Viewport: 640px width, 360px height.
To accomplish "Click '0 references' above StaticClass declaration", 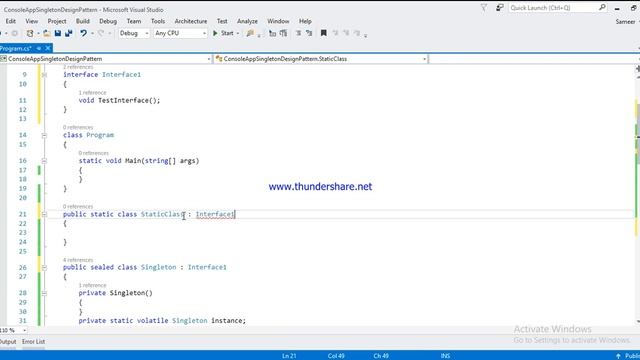I will 78,207.
